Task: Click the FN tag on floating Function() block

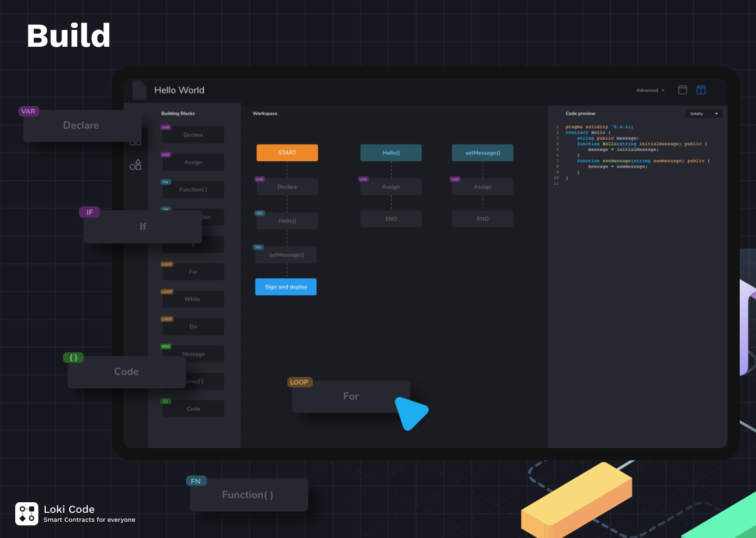Action: pos(196,481)
